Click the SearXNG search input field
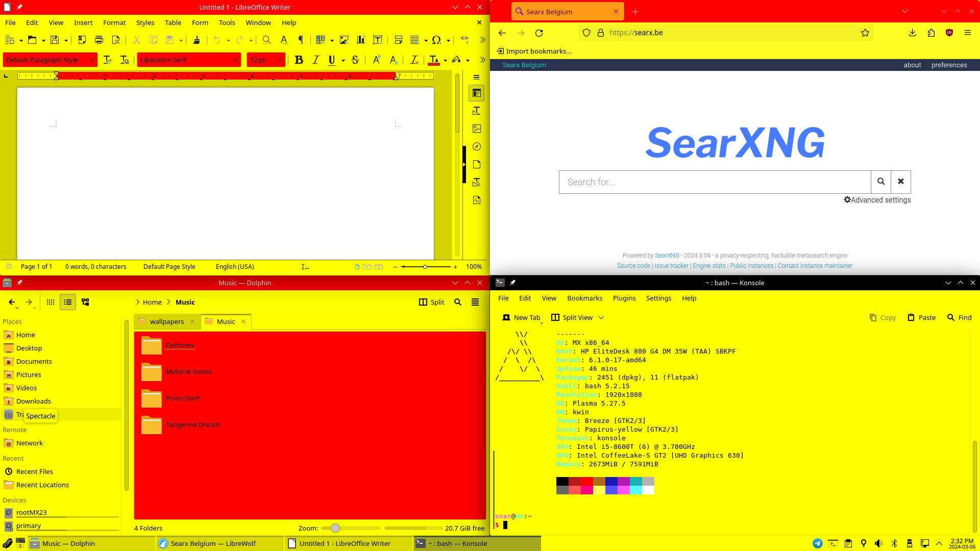This screenshot has width=980, height=551. 715,182
